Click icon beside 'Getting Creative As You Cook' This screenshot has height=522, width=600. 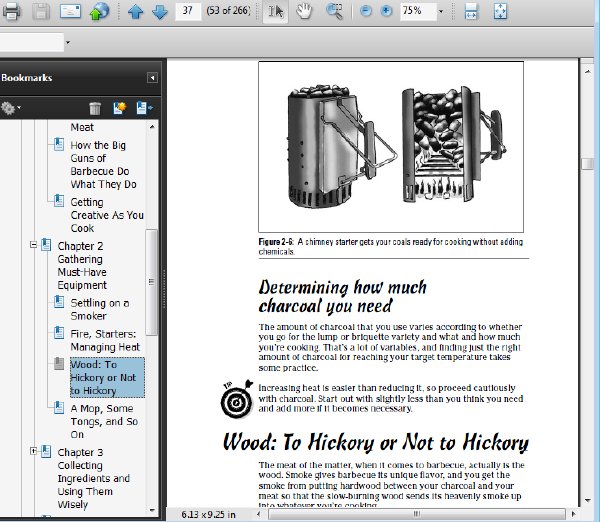[x=59, y=201]
